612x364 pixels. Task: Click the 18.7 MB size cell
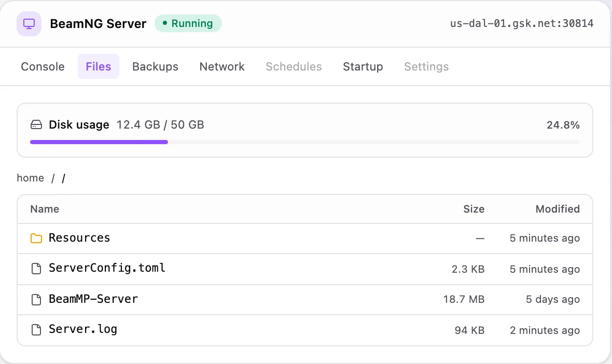[464, 299]
